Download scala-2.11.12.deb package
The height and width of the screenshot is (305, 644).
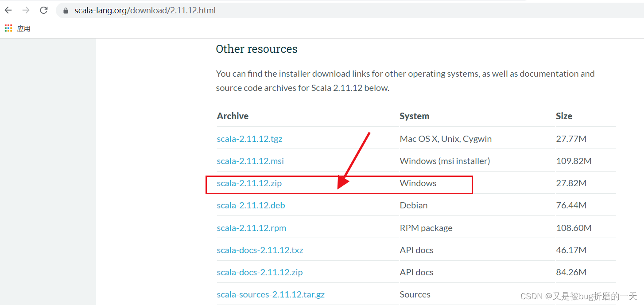(251, 205)
